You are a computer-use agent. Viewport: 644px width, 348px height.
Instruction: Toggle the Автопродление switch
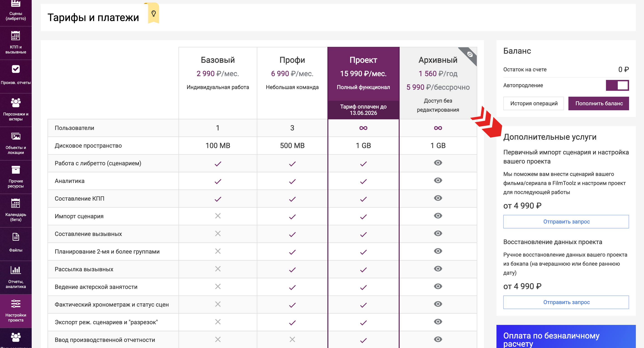617,85
